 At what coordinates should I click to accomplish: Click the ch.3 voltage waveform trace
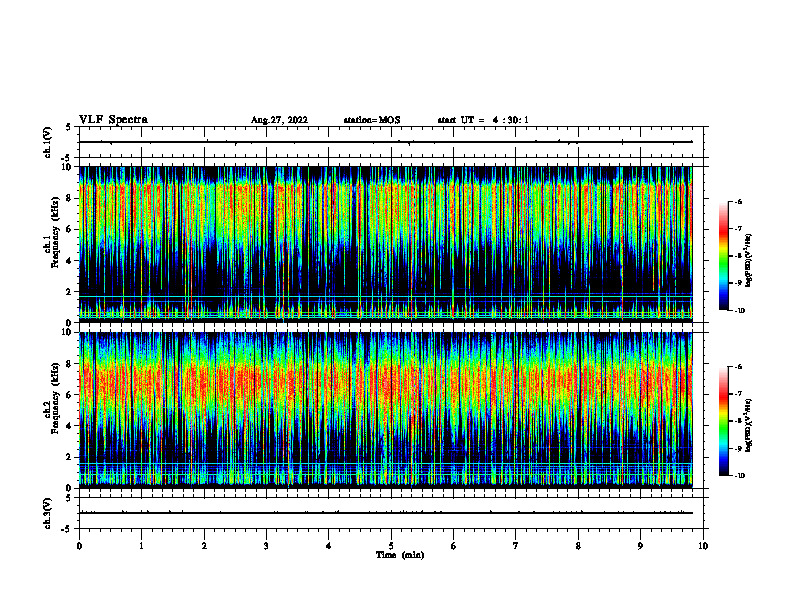tap(385, 513)
